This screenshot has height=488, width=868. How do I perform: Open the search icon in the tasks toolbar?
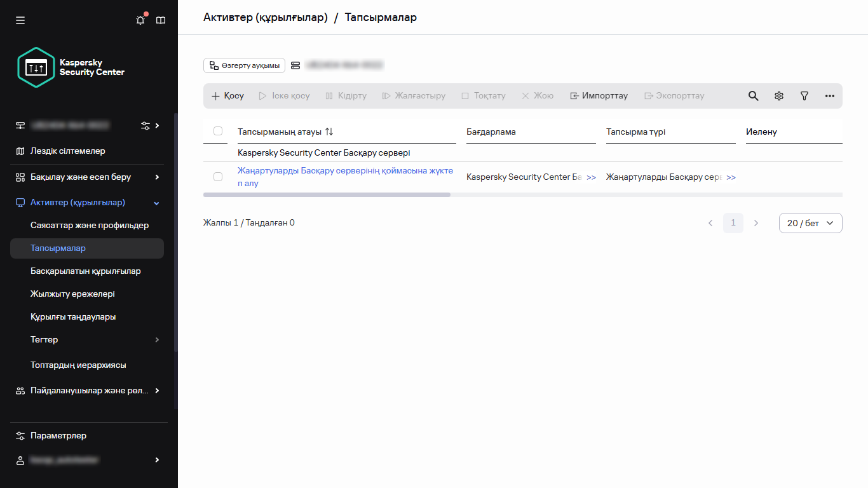[753, 95]
